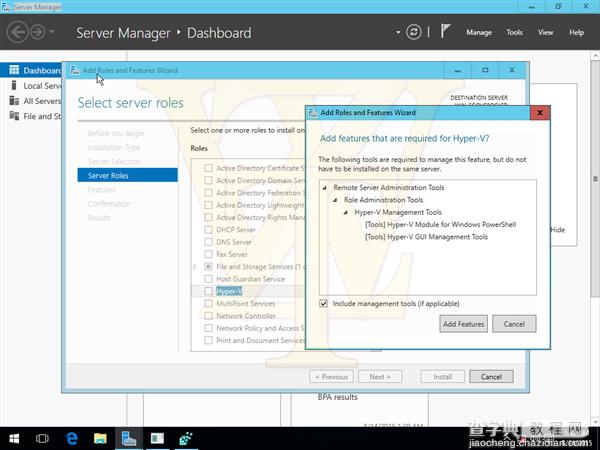This screenshot has height=450, width=600.
Task: Check the Network Policy and Access Services role
Action: pyautogui.click(x=209, y=328)
